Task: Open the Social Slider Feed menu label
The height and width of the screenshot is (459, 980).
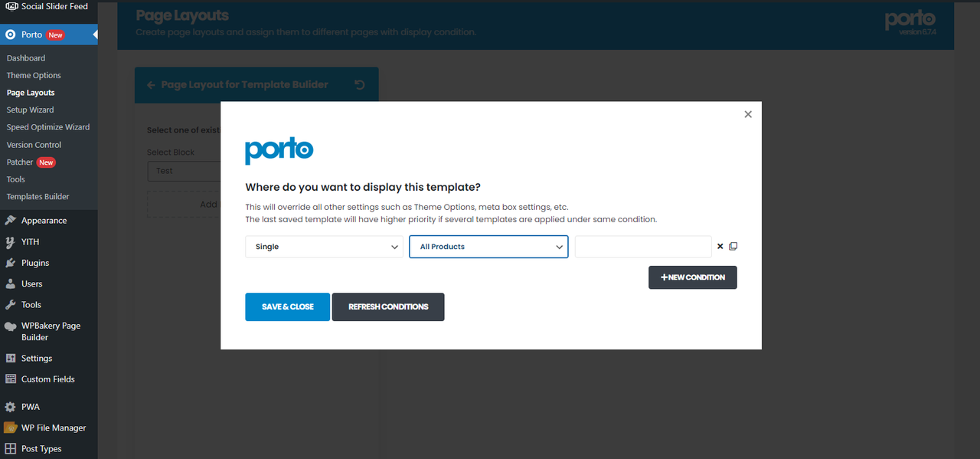Action: click(54, 6)
